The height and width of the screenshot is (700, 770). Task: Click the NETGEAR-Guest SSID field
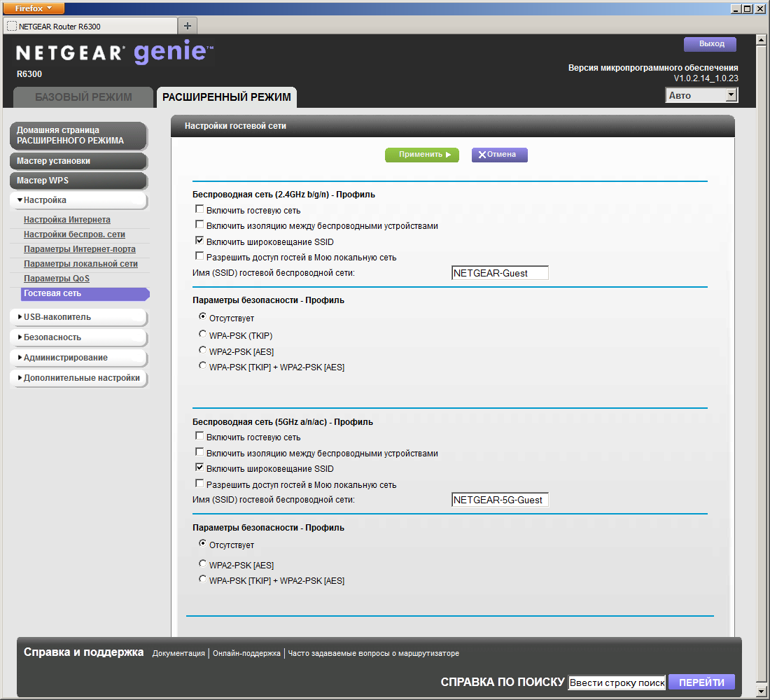click(x=499, y=273)
